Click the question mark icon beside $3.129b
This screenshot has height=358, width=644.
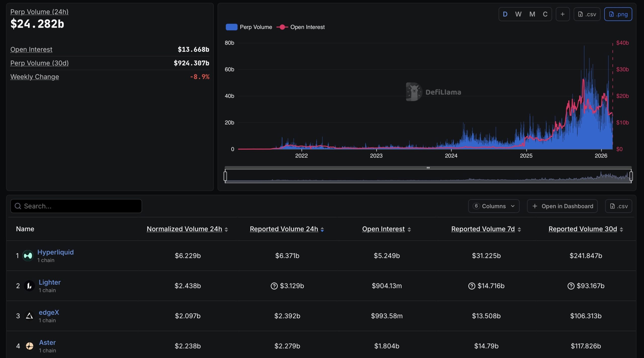pyautogui.click(x=274, y=286)
